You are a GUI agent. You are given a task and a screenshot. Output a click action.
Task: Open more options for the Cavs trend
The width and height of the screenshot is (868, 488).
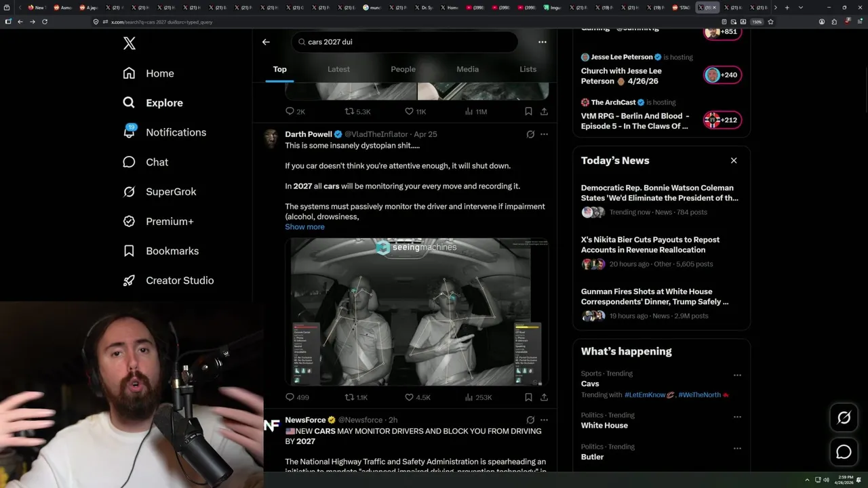pos(737,375)
